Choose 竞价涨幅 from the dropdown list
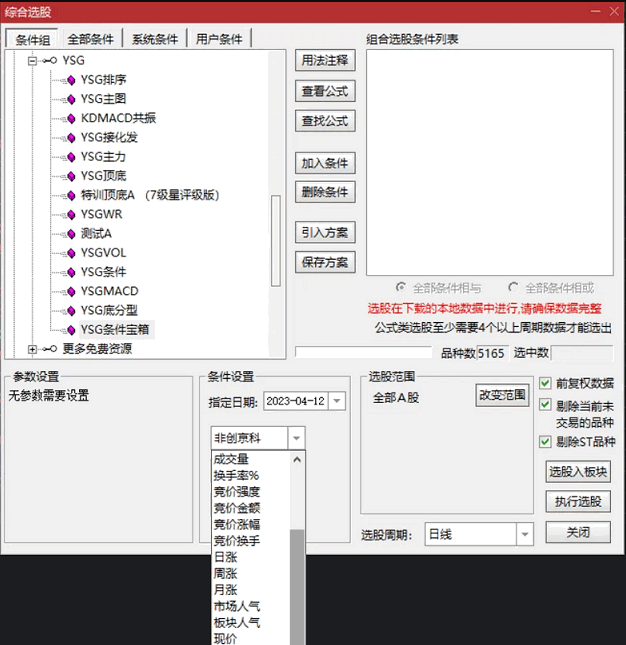Screen dimensions: 626x645 tap(236, 525)
